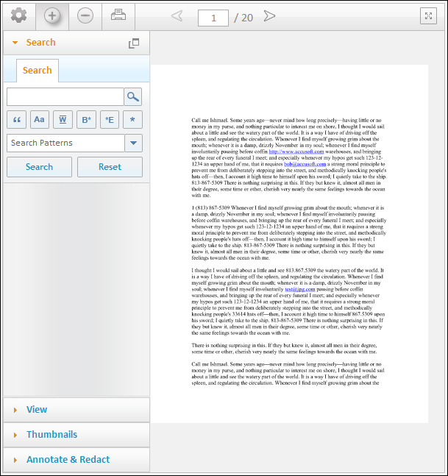Viewport: 448px width, 476px height.
Task: Select the Search tab
Action: point(37,71)
